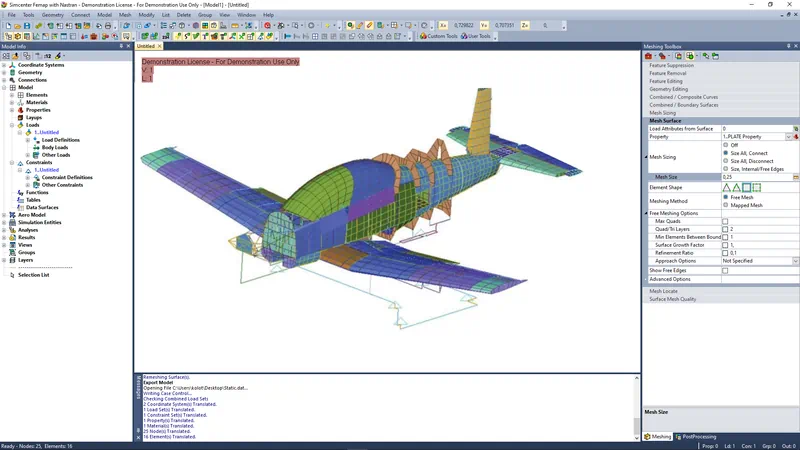Click the Meshing tab icon at panel bottom
The width and height of the screenshot is (800, 450).
tap(647, 437)
